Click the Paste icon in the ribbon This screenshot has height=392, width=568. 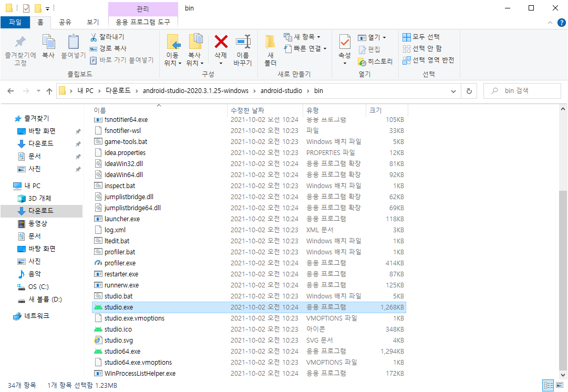(74, 42)
